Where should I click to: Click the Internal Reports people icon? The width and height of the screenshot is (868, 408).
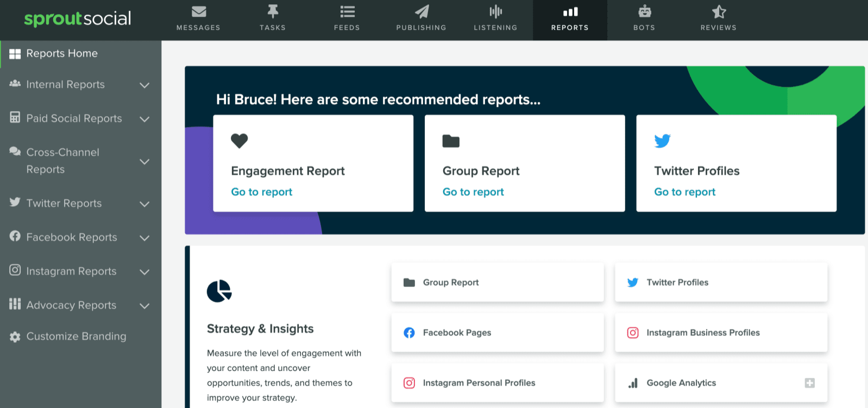[x=15, y=84]
